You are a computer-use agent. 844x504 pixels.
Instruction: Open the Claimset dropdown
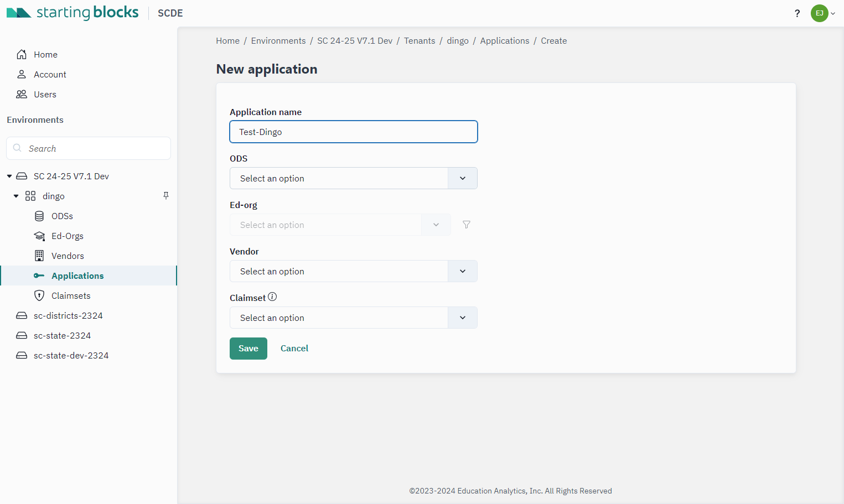(354, 318)
